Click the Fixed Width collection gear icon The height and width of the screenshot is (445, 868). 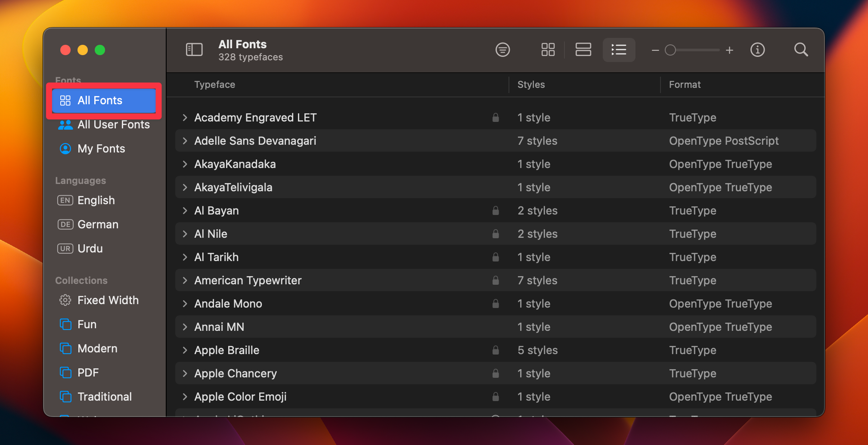pyautogui.click(x=65, y=300)
